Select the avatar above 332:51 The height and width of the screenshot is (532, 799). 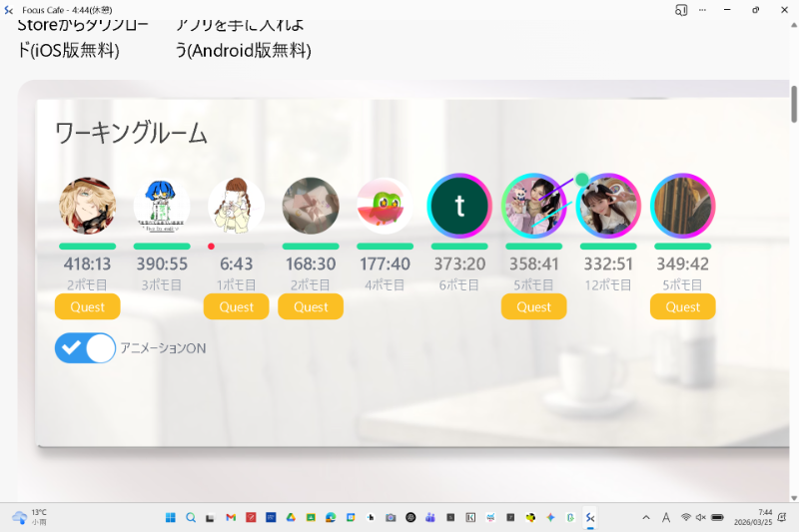[x=608, y=206]
